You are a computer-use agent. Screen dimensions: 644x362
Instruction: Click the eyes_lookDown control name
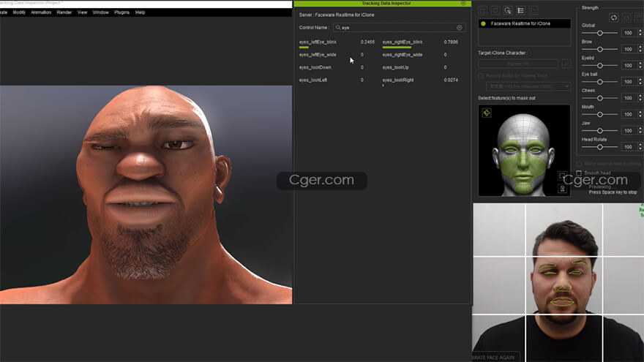pos(315,67)
